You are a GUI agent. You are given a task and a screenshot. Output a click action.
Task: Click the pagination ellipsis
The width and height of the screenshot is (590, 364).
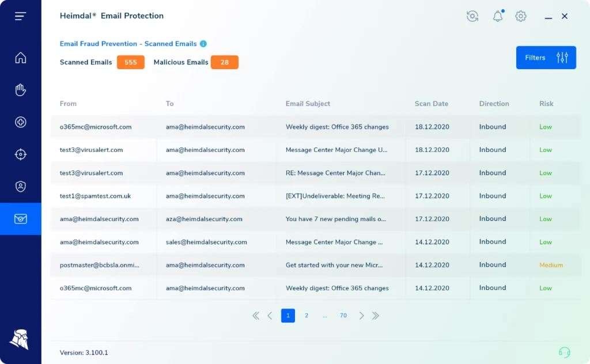point(325,316)
